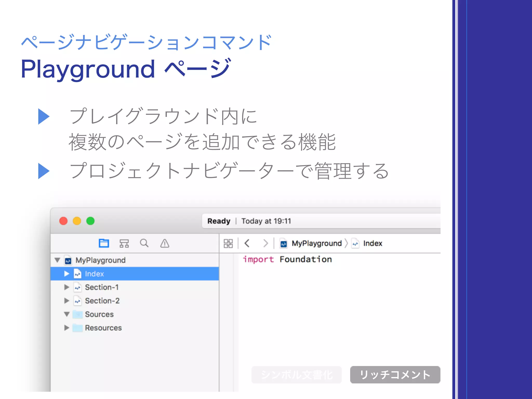The width and height of the screenshot is (532, 399).
Task: Click the MyPlayground file icon in the jump bar
Action: tap(284, 244)
